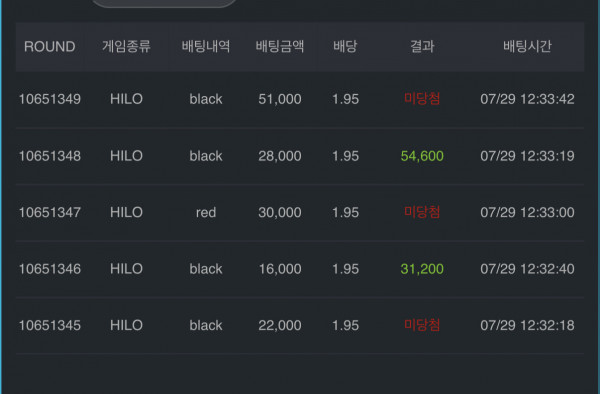
Task: Click round number 10651347
Action: click(50, 212)
